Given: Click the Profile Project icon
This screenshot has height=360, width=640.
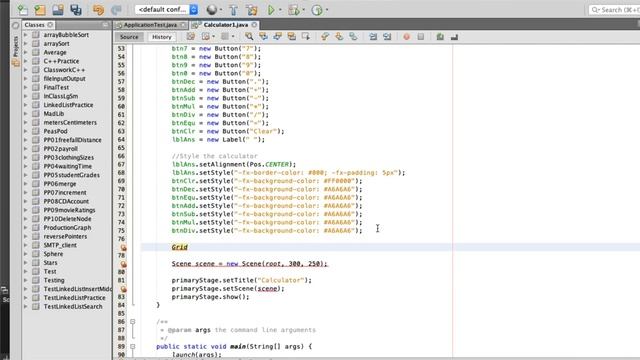Looking at the screenshot, I should pos(317,10).
